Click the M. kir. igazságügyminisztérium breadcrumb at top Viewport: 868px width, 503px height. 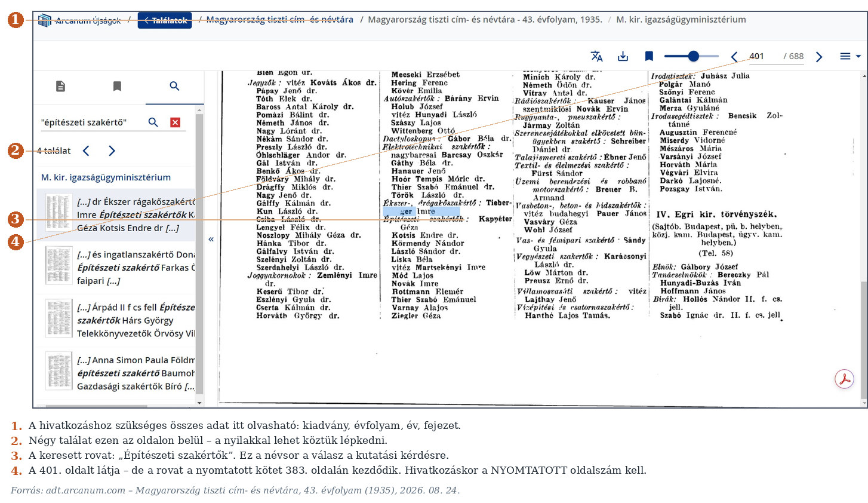pos(681,20)
